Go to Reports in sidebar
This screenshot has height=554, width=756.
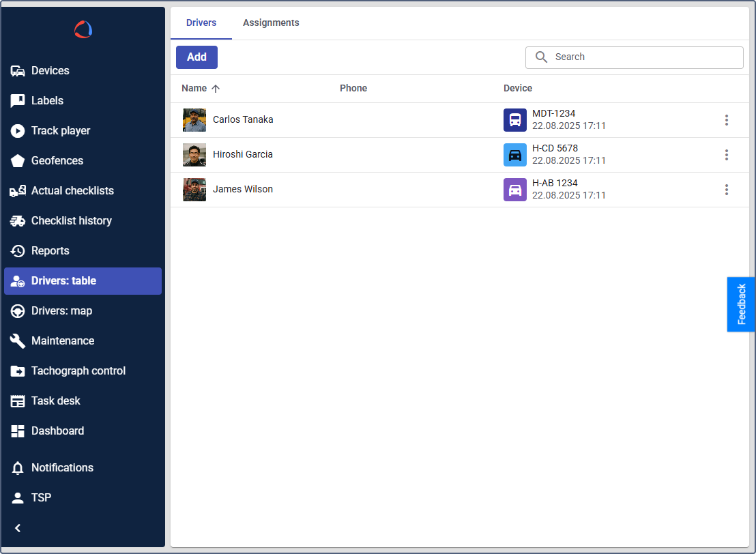tap(83, 250)
